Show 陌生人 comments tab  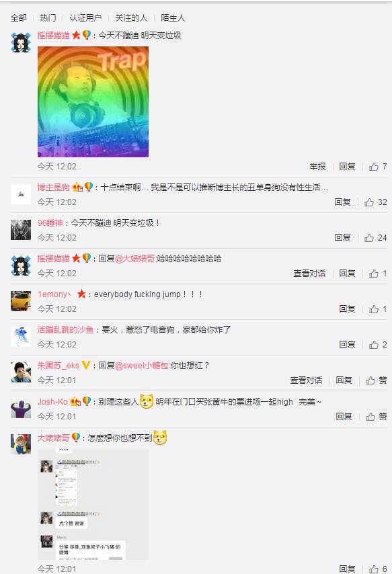[173, 18]
